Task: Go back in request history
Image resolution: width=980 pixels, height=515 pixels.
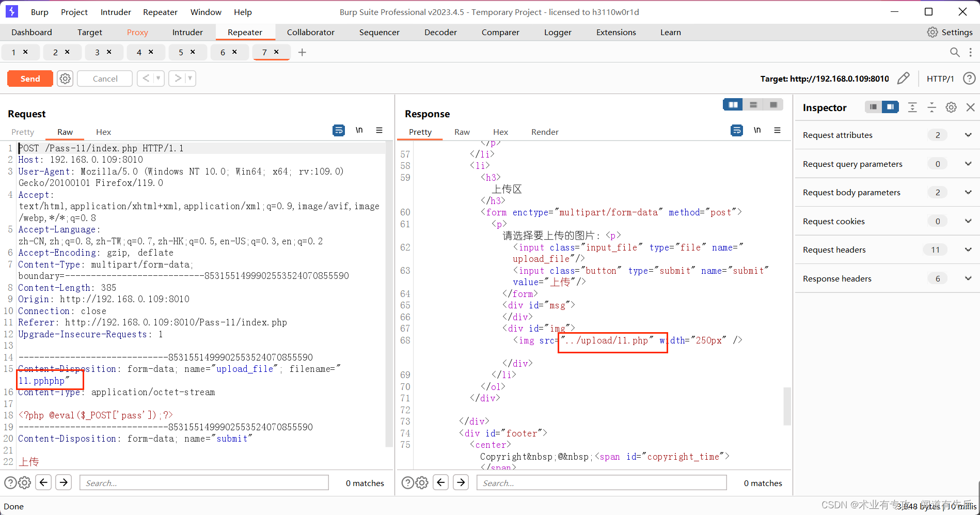Action: point(146,79)
